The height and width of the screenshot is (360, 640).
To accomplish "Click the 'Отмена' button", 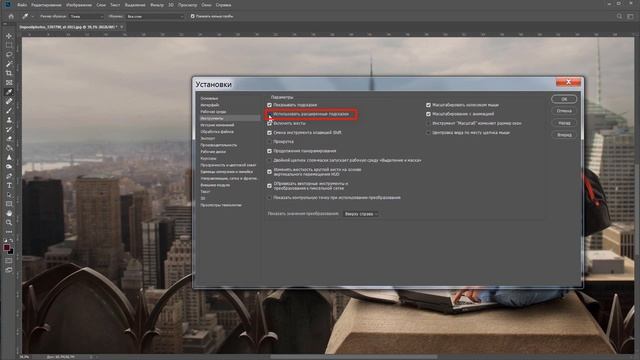I will click(564, 111).
